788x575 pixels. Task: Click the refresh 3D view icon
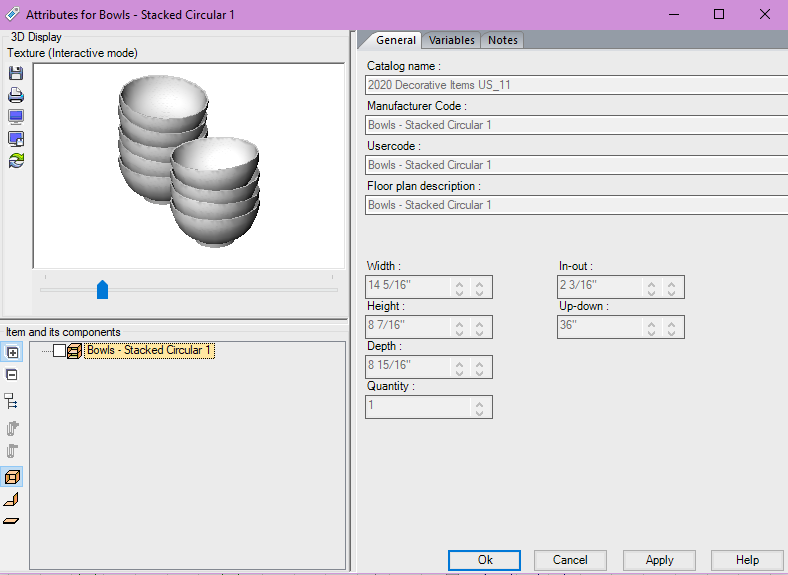(x=16, y=160)
